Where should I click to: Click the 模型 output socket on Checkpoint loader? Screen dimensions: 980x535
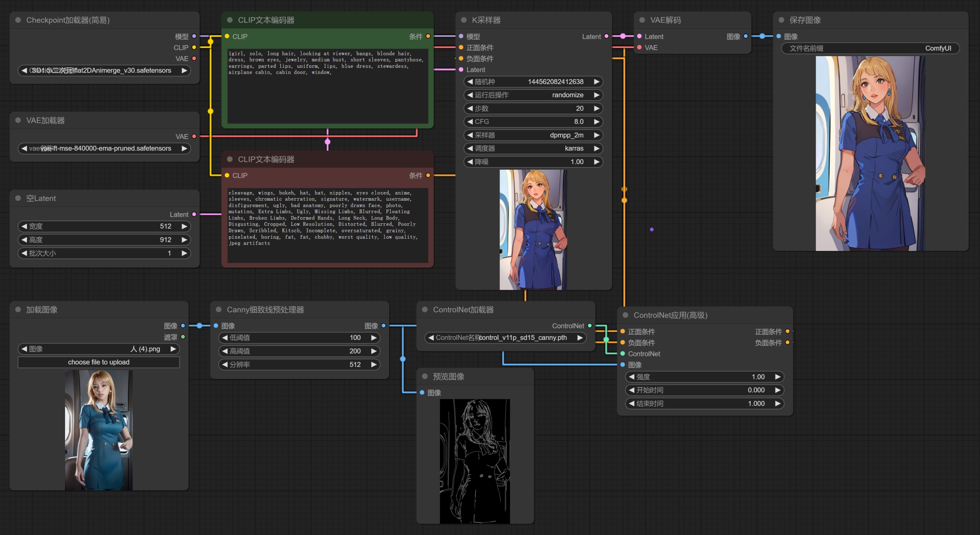pyautogui.click(x=194, y=36)
